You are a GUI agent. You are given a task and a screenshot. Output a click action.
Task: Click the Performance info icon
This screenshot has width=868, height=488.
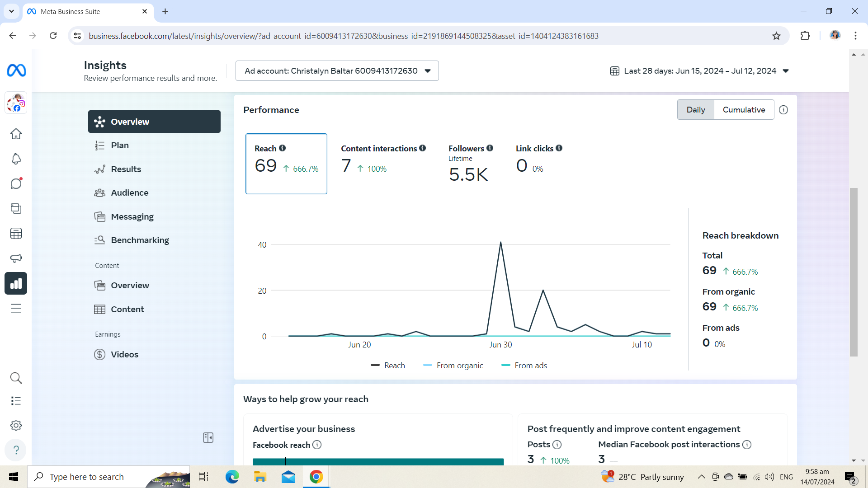[x=783, y=110]
